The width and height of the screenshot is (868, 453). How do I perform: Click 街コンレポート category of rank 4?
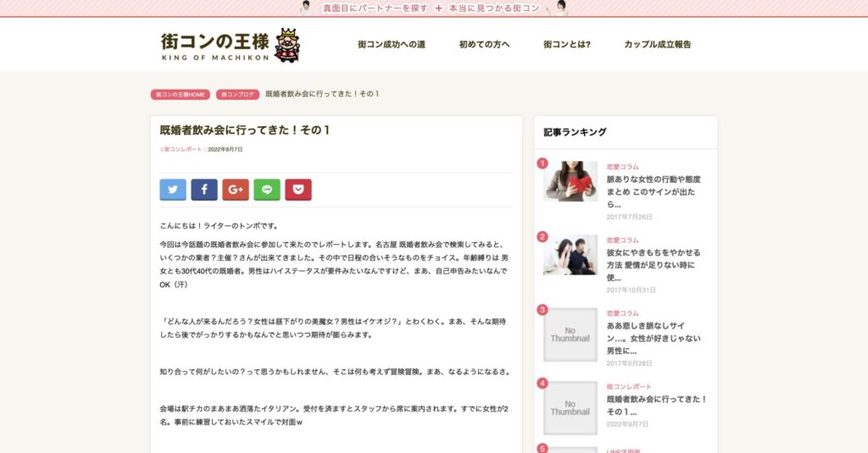click(x=629, y=387)
